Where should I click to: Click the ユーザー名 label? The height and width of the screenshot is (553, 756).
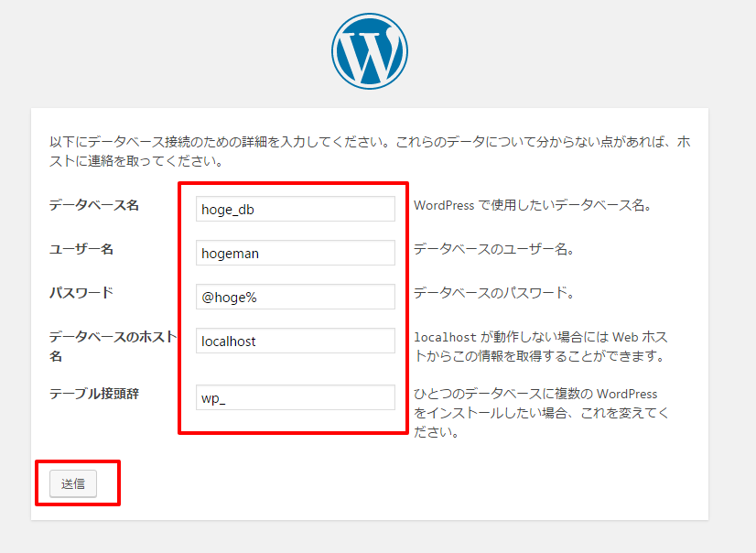coord(81,249)
